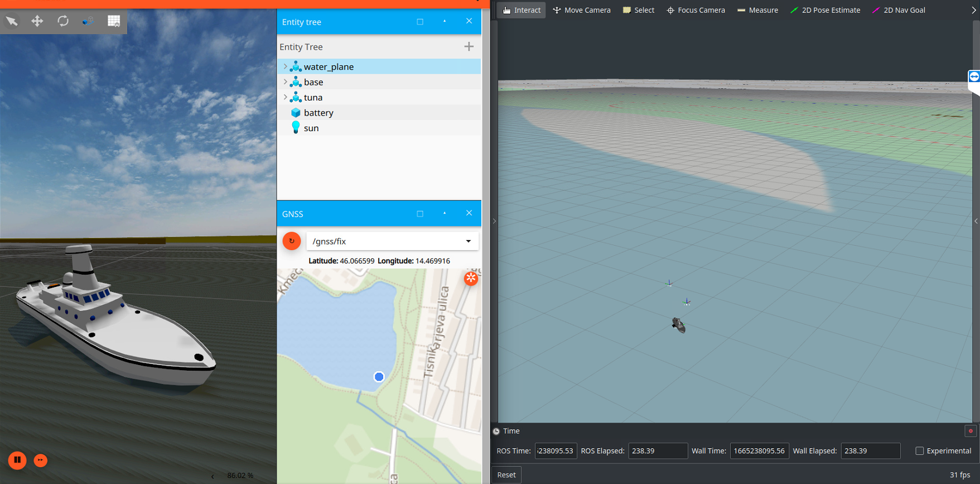This screenshot has height=484, width=980.
Task: Select the Interact tool in RViz
Action: tap(522, 10)
